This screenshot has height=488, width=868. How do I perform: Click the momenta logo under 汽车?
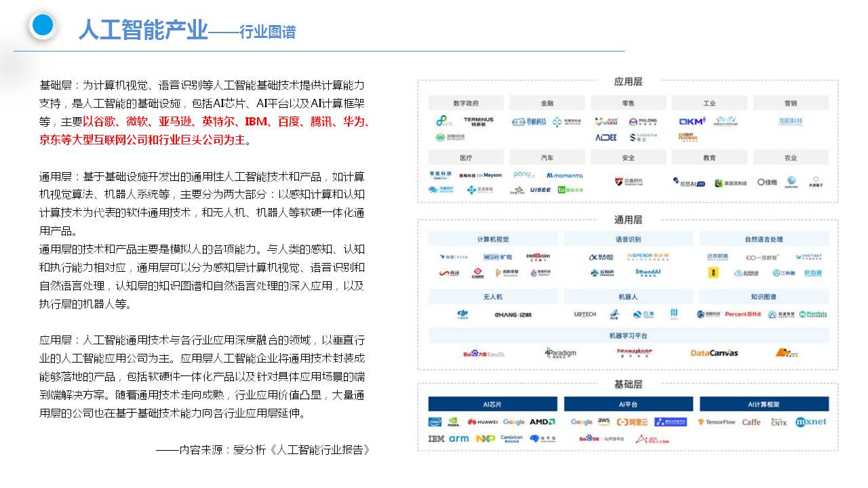pos(564,175)
